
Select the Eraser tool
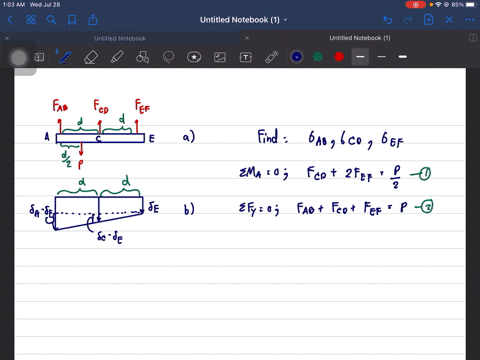point(91,57)
